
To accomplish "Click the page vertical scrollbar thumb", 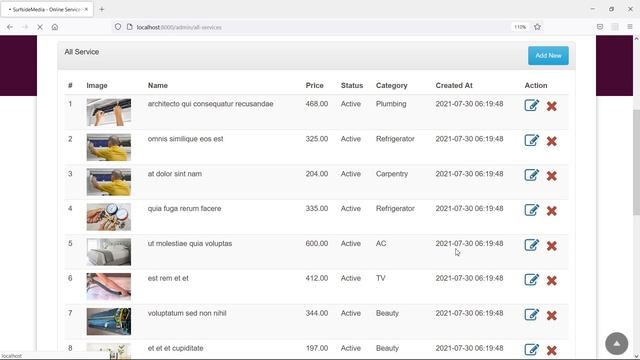I will (636, 162).
